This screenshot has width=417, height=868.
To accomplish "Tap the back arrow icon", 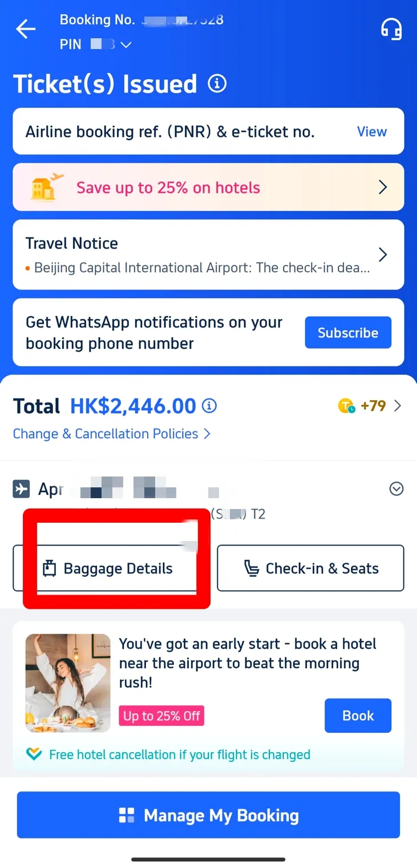I will tap(26, 29).
